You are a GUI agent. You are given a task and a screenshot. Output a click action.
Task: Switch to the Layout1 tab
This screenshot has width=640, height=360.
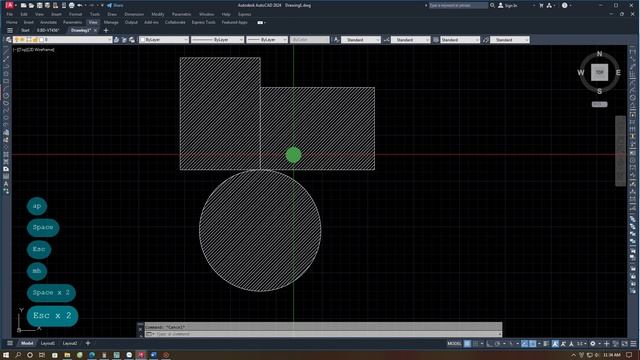[x=47, y=343]
